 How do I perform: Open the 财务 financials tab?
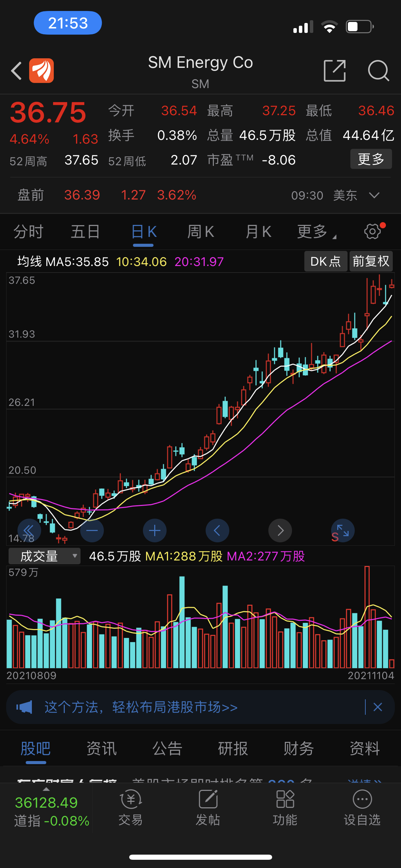pos(299,748)
